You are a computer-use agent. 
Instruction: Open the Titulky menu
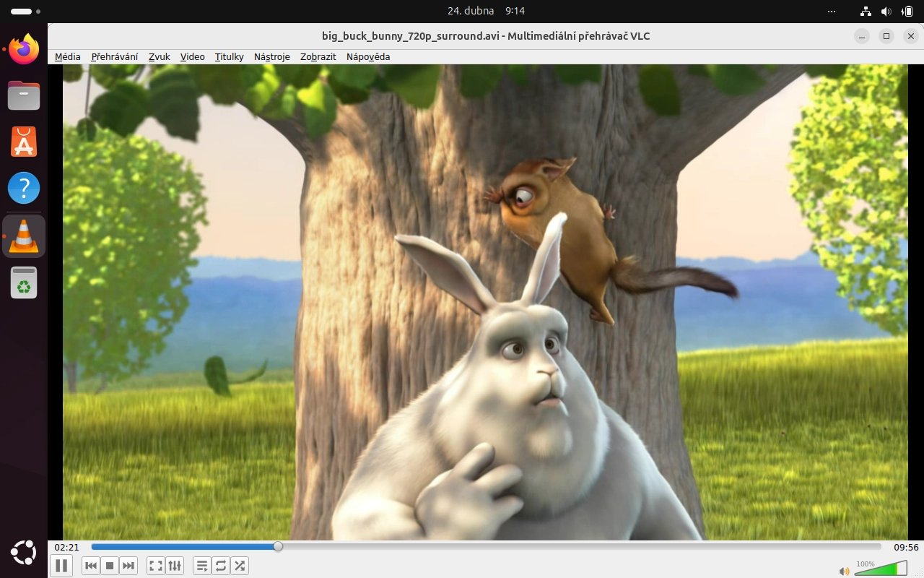click(230, 56)
